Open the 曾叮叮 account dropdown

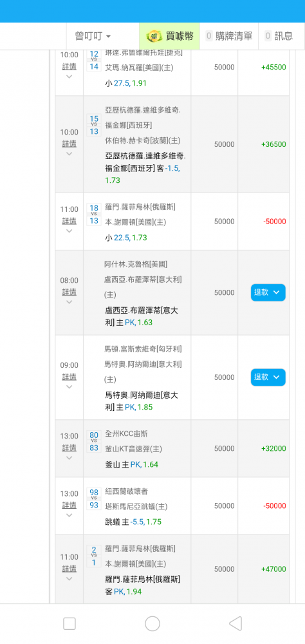(x=93, y=36)
